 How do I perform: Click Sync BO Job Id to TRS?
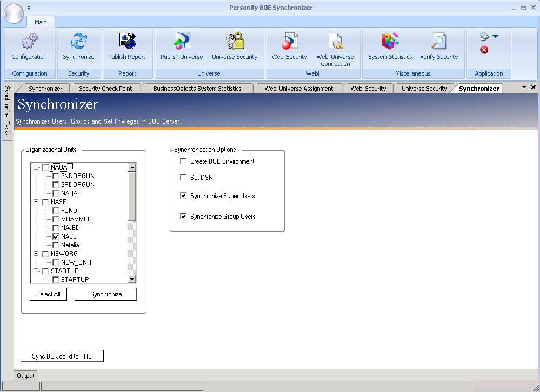(x=62, y=356)
